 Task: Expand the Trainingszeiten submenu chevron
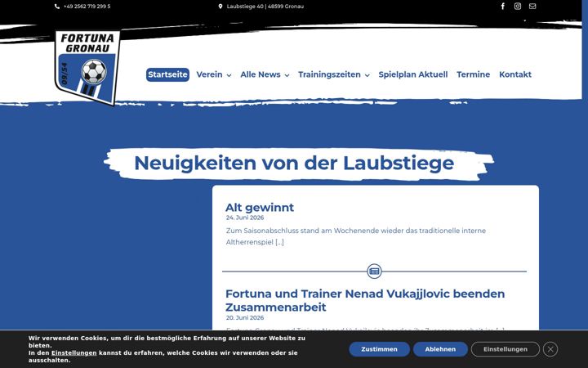367,75
